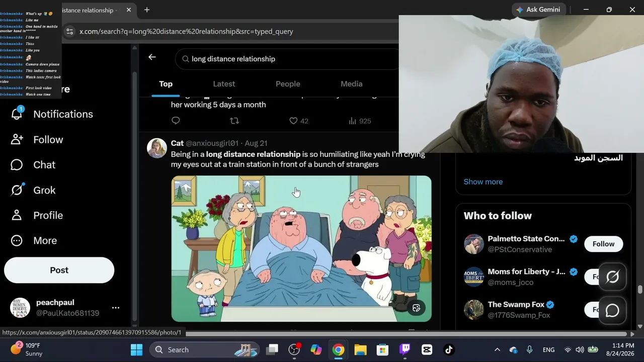The width and height of the screenshot is (644, 362).
Task: Open Grok from the left sidebar
Action: [x=33, y=190]
